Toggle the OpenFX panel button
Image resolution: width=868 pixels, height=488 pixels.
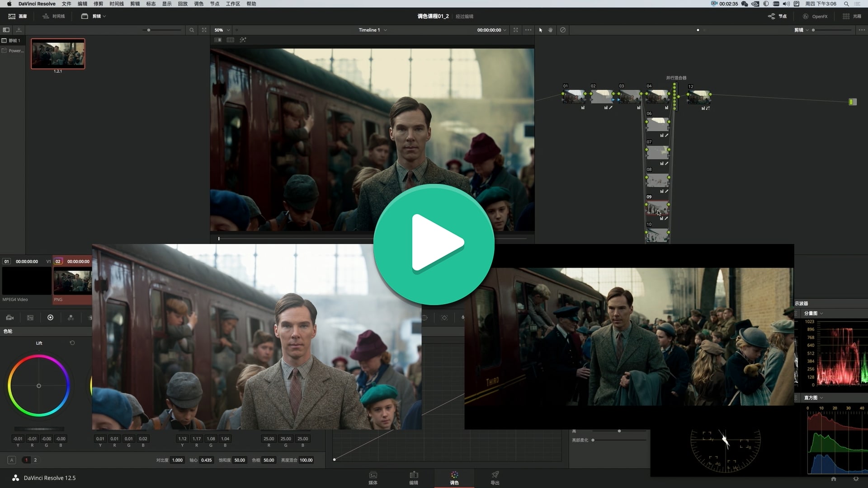click(x=815, y=16)
